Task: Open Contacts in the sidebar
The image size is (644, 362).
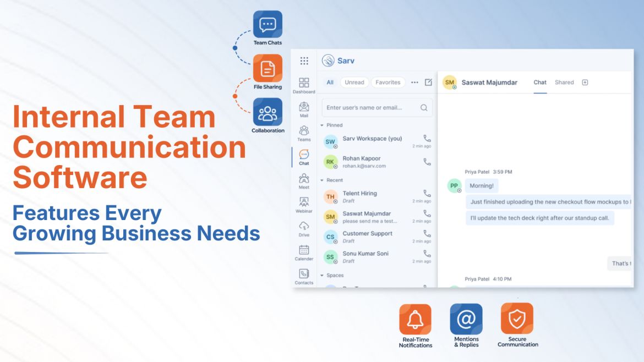Action: point(304,277)
